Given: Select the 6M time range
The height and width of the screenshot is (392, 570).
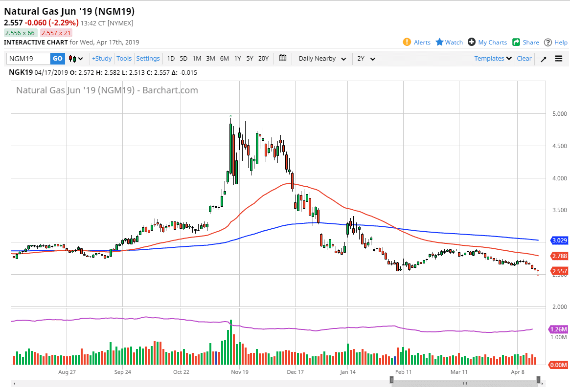Looking at the screenshot, I should 224,59.
